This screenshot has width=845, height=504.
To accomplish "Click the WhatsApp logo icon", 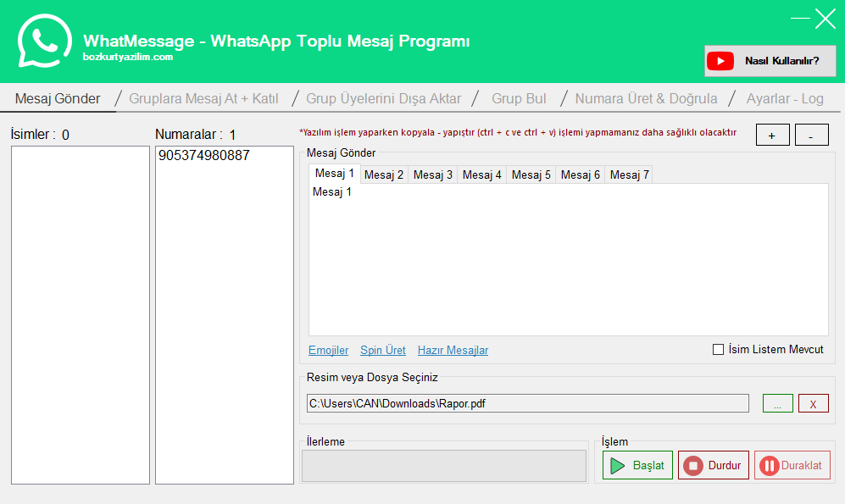I will coord(44,41).
